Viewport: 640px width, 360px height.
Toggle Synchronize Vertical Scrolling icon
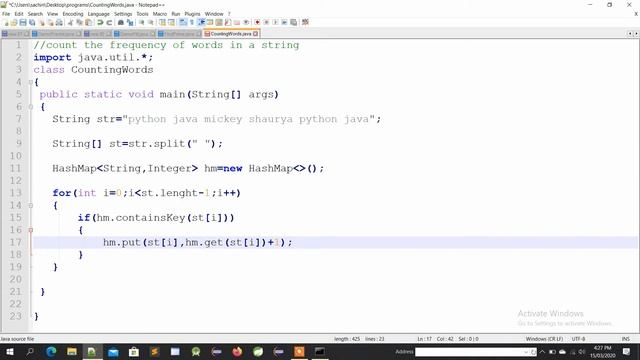point(162,22)
